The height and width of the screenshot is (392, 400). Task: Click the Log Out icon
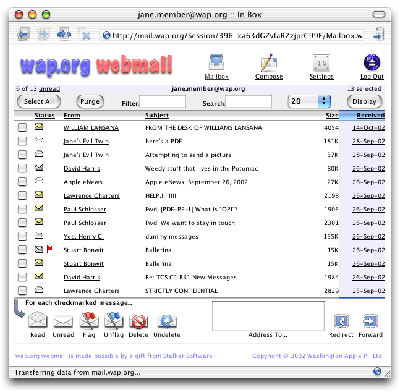pos(372,62)
